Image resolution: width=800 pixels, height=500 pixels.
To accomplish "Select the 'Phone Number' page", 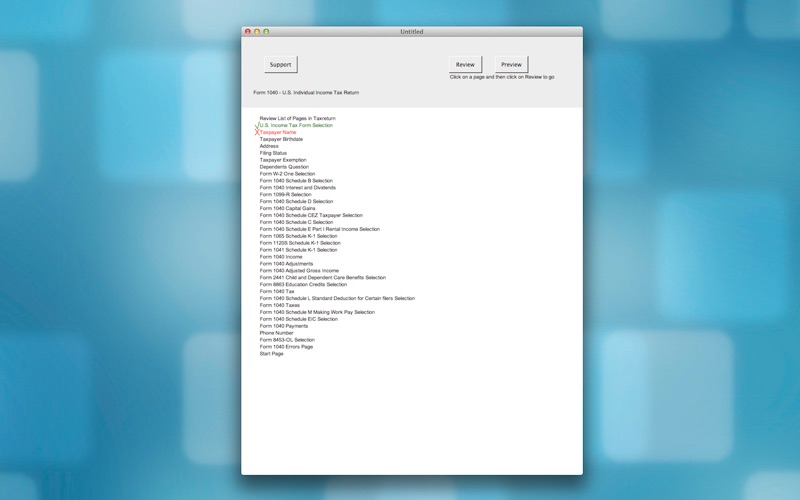I will click(x=276, y=333).
